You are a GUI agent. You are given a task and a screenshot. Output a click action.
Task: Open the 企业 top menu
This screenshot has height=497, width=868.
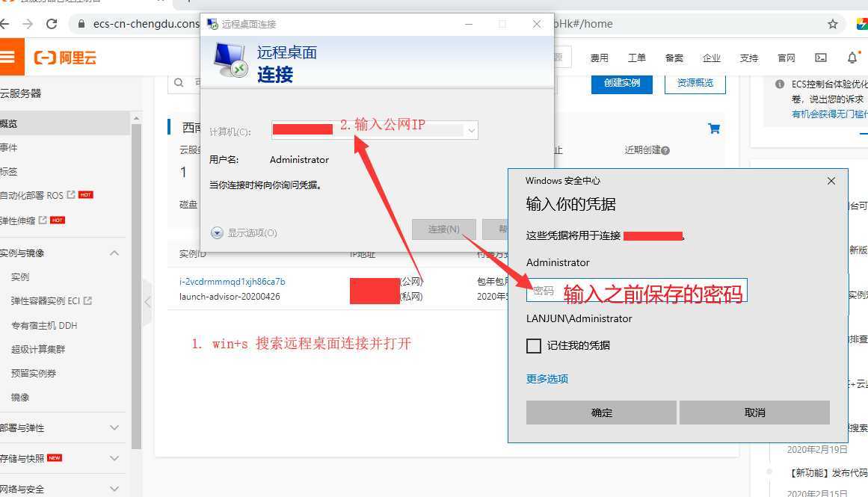(711, 58)
